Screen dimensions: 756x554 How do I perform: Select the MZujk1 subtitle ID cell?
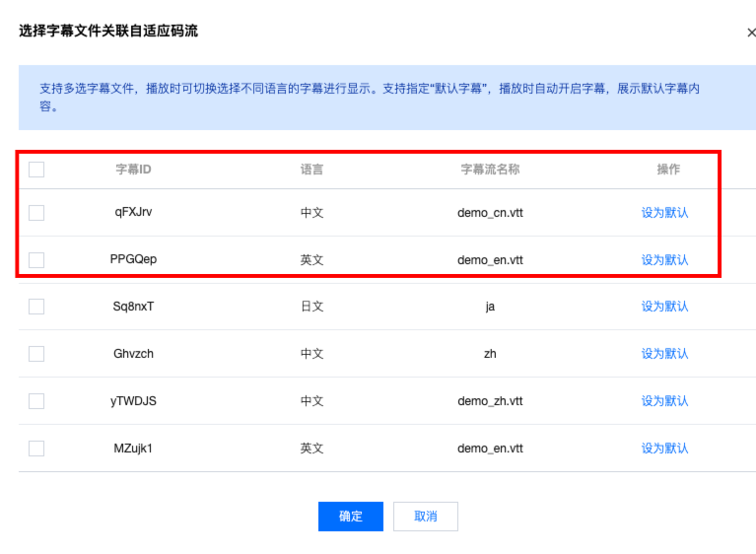[133, 448]
